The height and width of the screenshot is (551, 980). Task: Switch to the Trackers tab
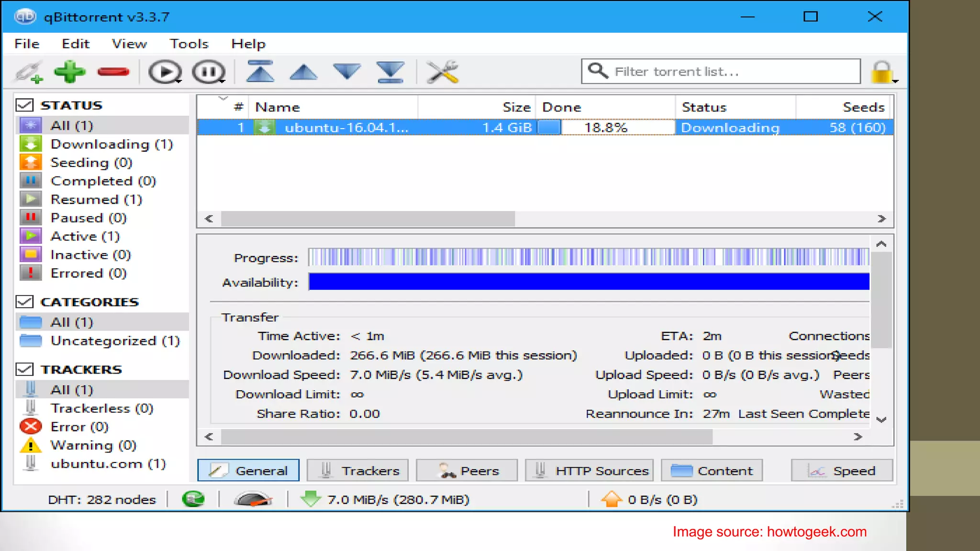point(357,470)
